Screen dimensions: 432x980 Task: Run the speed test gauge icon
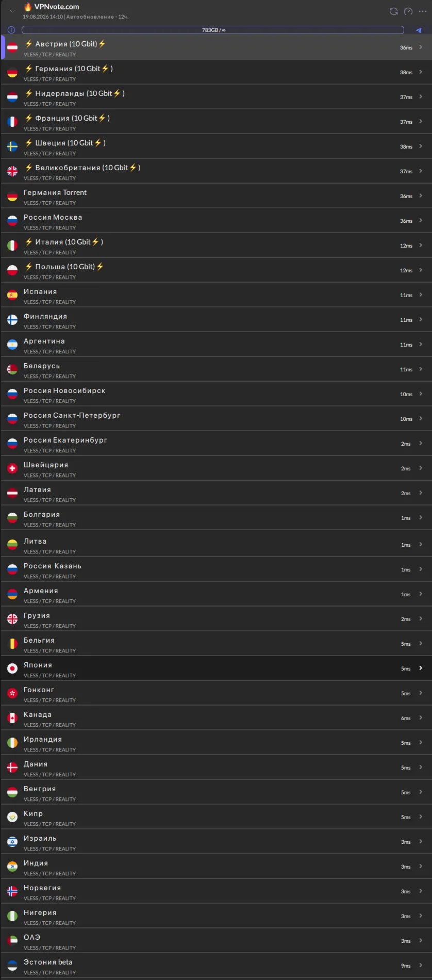click(x=408, y=11)
